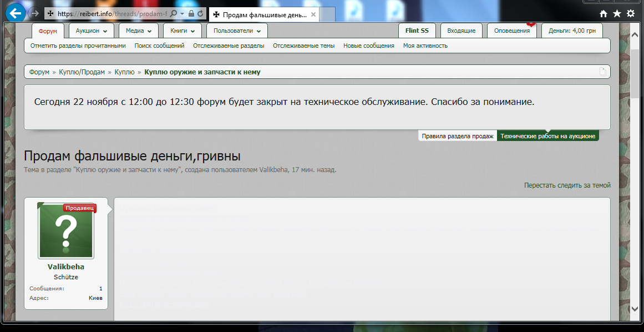Open the Valikbeha user profile link

point(65,266)
